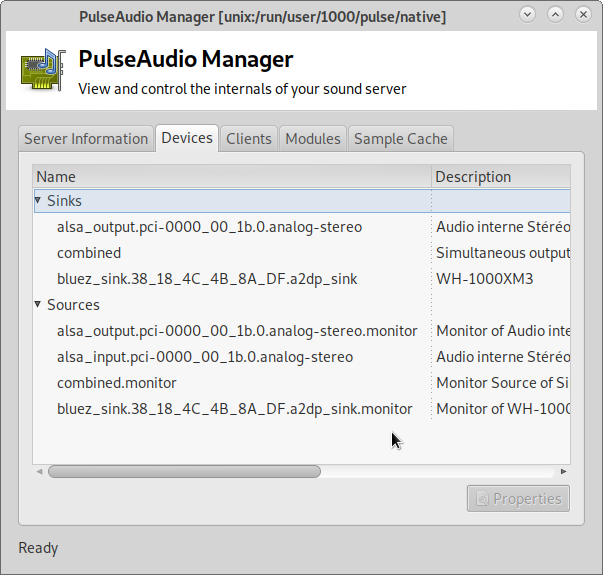The image size is (603, 575).
Task: Close the PulseAudio Manager window
Action: tap(583, 15)
